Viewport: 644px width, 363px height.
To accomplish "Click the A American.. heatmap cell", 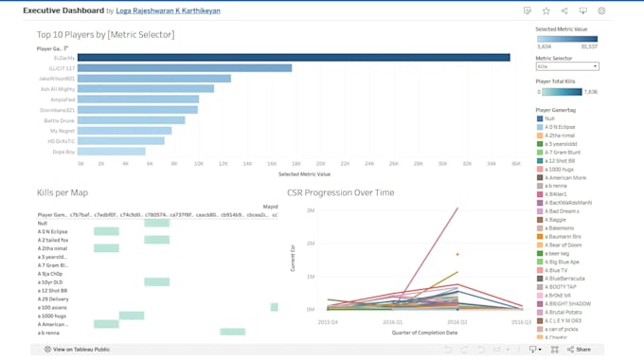I will 106,324.
